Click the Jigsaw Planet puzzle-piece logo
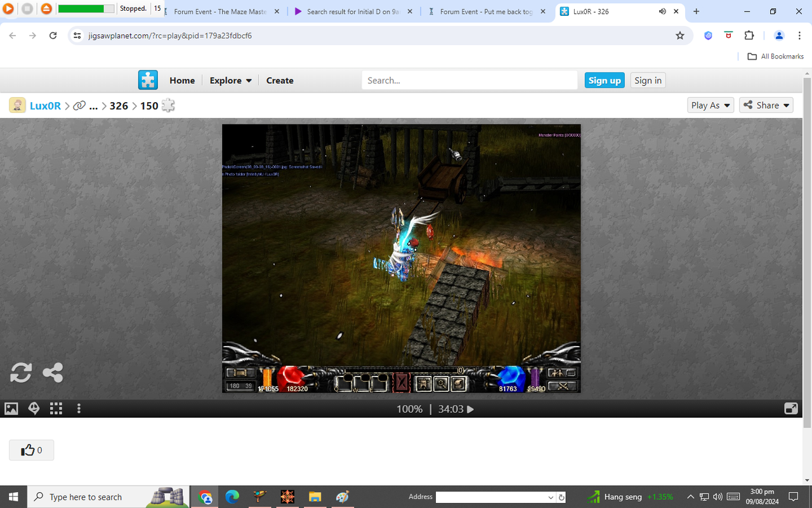The image size is (812, 508). pos(148,80)
